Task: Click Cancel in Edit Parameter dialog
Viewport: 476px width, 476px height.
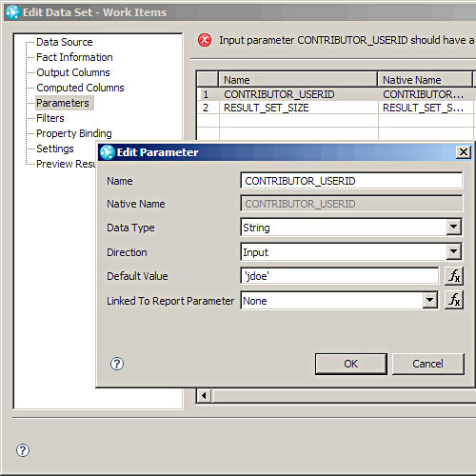Action: pos(428,364)
